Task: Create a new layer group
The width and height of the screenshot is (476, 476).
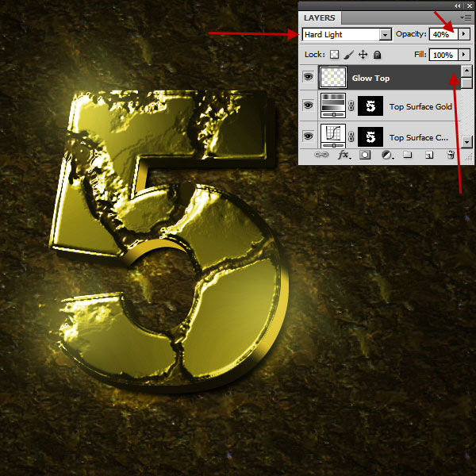Action: [x=407, y=155]
